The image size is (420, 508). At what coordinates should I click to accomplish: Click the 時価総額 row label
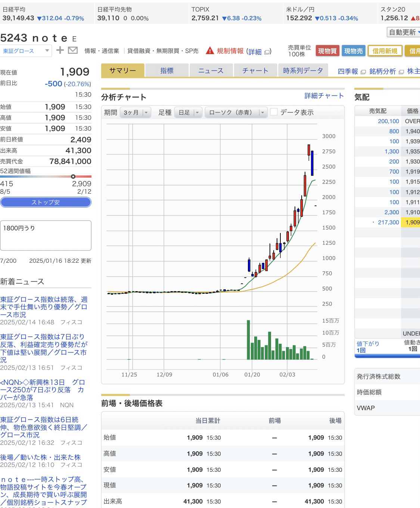tap(369, 392)
